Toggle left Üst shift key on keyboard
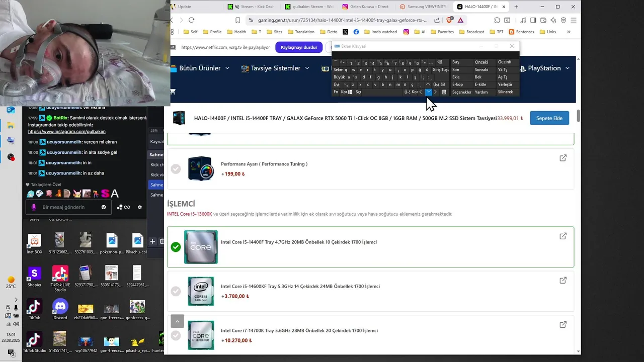 tap(337, 85)
